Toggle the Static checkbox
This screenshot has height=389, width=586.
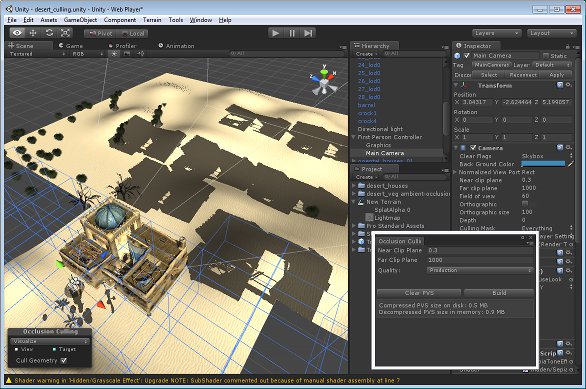[x=546, y=56]
